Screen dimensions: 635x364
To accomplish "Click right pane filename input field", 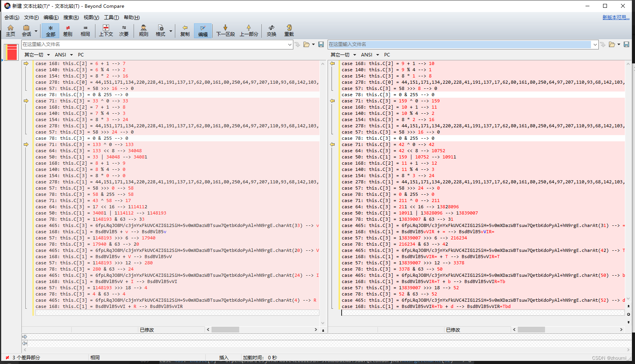I will point(460,44).
